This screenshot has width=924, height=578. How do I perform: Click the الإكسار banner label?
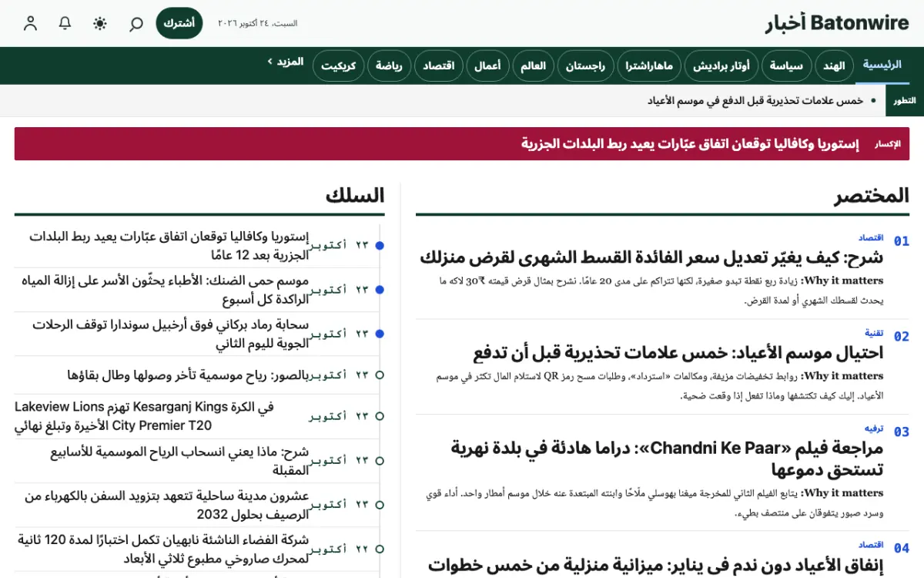888,144
